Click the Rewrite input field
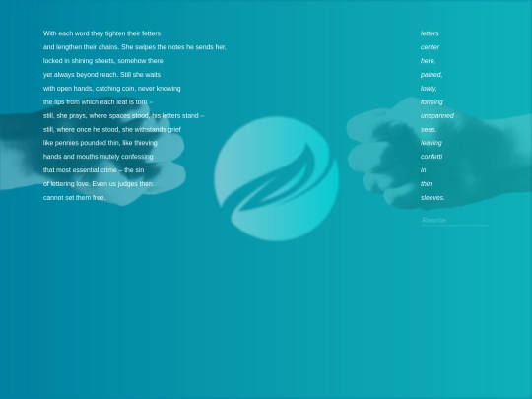This screenshot has height=399, width=532. click(454, 221)
